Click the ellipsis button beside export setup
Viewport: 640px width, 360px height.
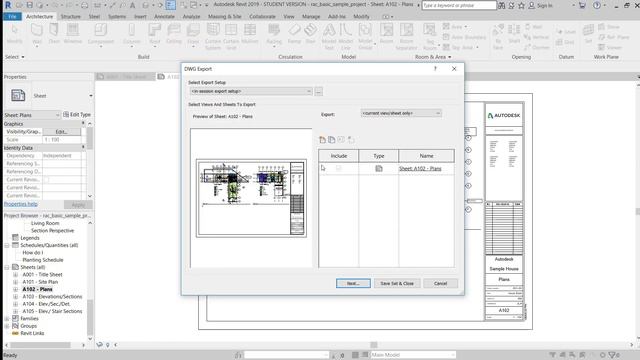coord(319,91)
